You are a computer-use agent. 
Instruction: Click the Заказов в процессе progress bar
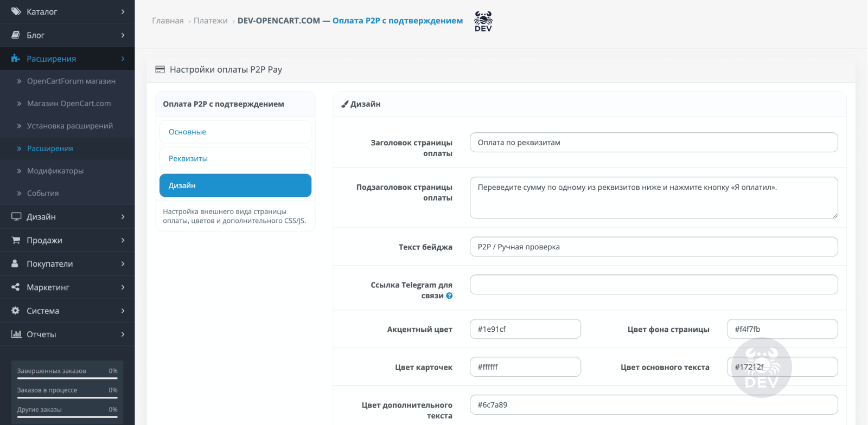coord(67,397)
